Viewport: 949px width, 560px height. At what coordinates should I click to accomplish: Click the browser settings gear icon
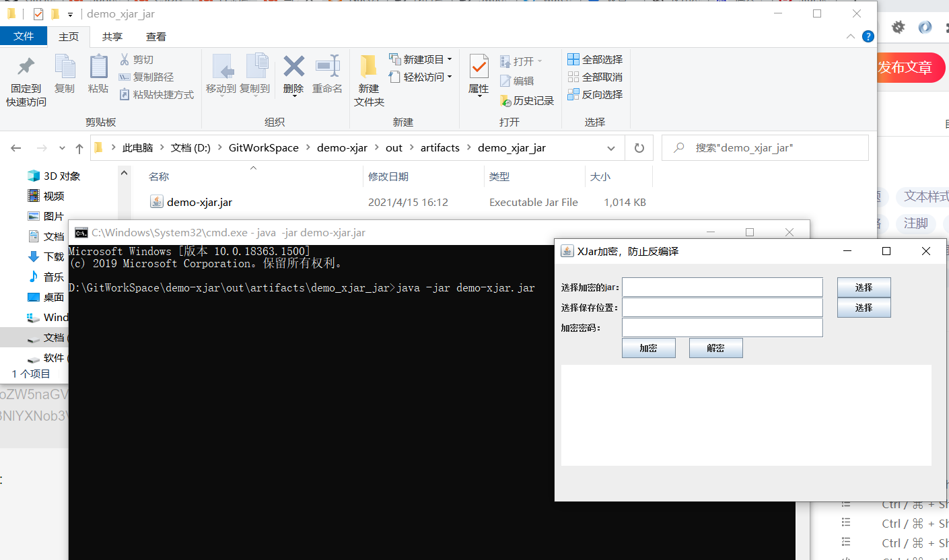[x=899, y=27]
